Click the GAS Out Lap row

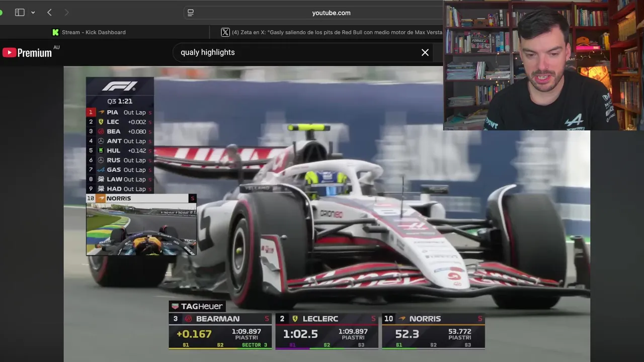point(120,170)
